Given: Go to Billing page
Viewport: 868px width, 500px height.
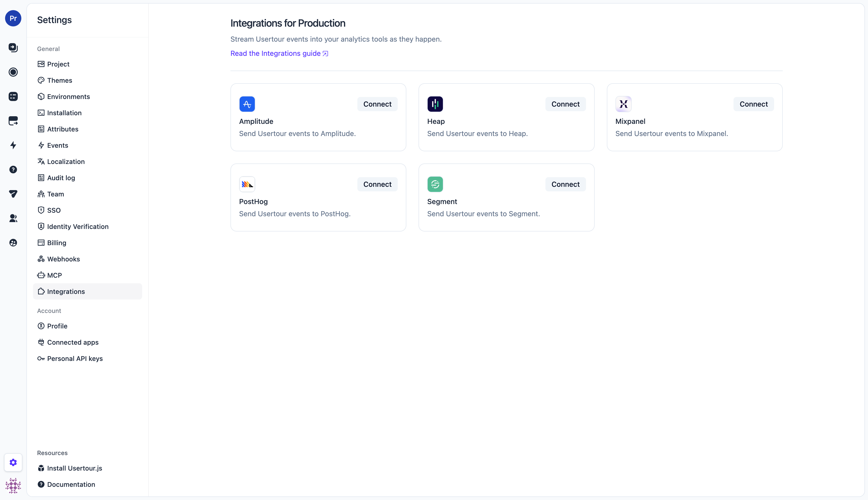Looking at the screenshot, I should (x=87, y=243).
